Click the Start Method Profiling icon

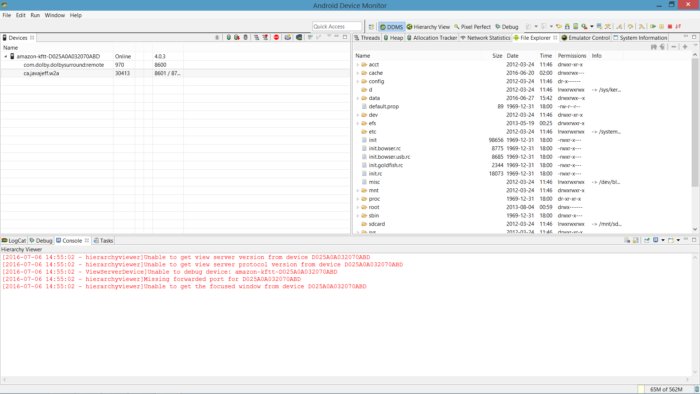(x=265, y=37)
